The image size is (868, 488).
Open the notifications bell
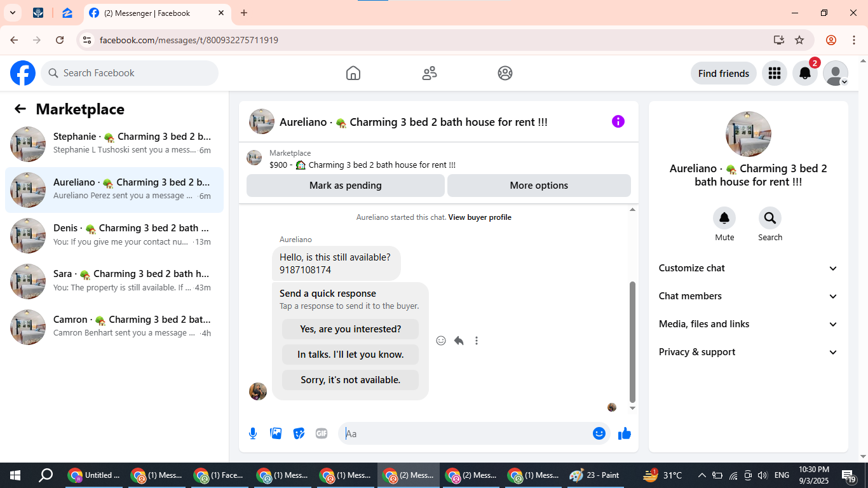pyautogui.click(x=804, y=73)
